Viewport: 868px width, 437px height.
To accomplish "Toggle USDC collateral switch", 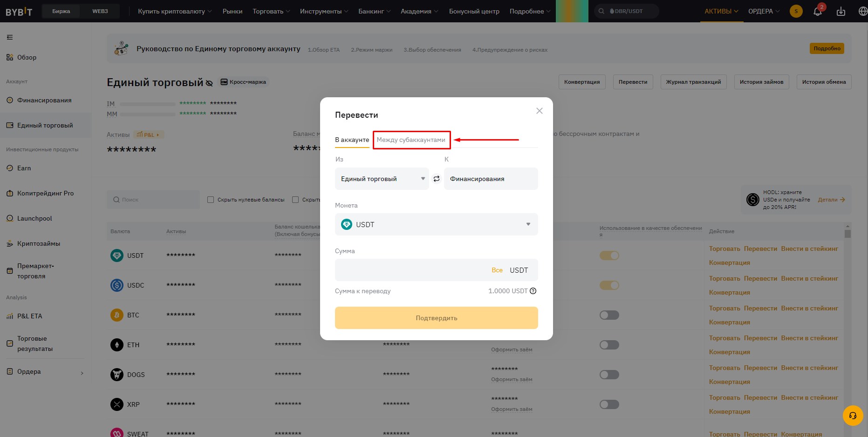I will coord(609,285).
